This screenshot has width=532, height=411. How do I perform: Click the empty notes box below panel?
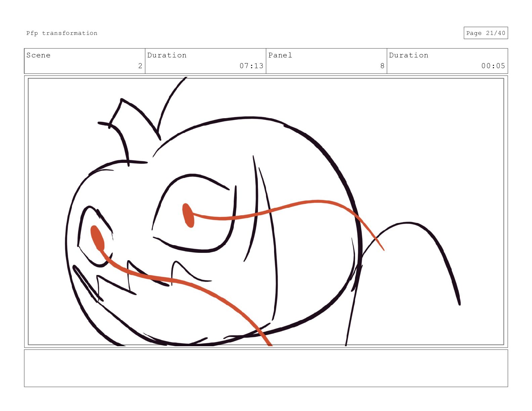tap(266, 368)
